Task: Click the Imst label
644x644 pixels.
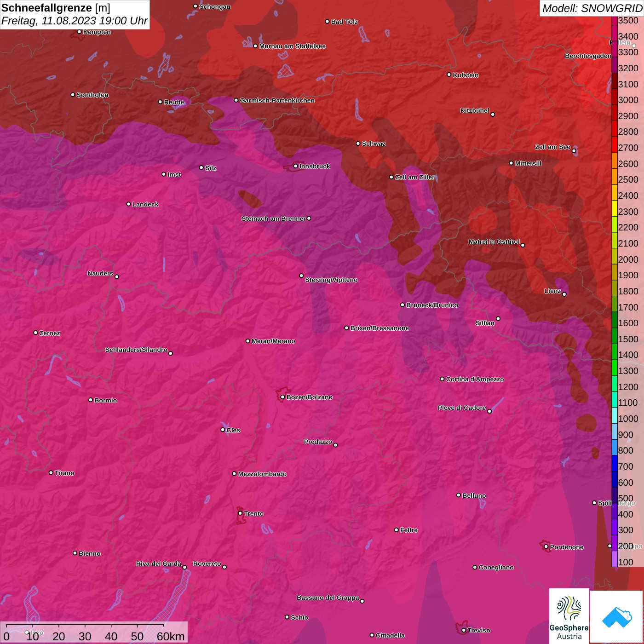Action: point(174,174)
